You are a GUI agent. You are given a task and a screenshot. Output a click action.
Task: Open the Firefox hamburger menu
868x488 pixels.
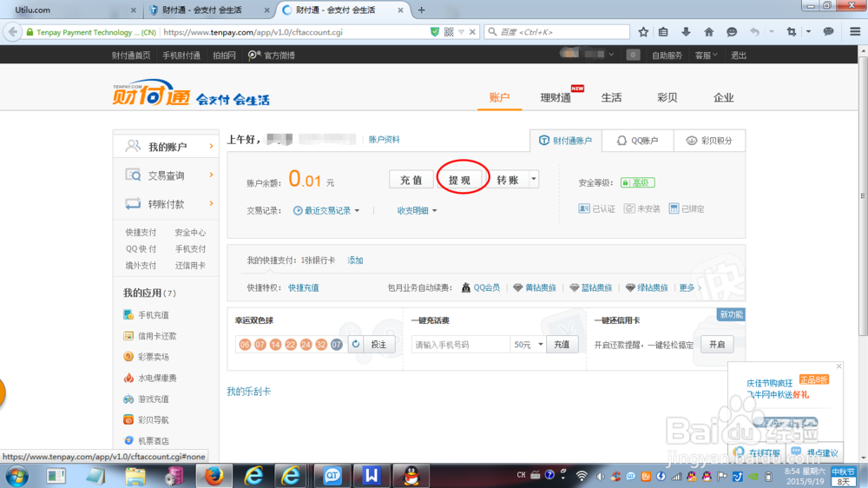click(x=855, y=32)
